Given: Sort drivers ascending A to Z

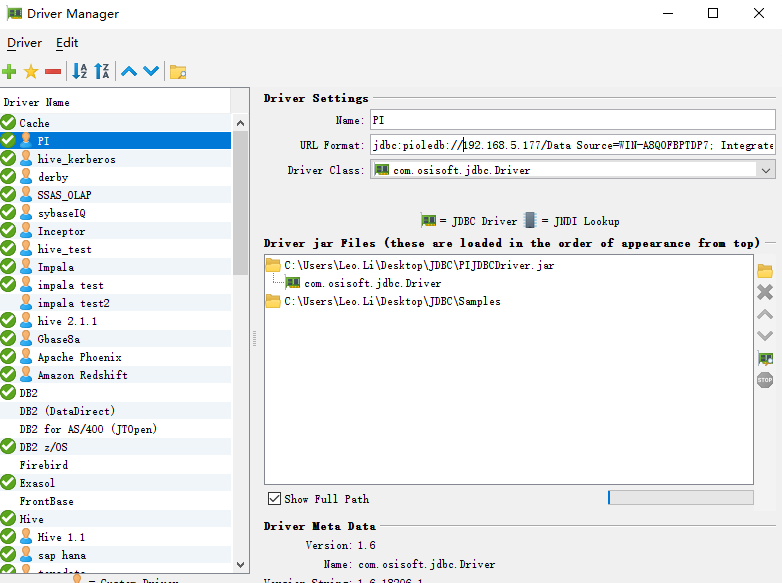Looking at the screenshot, I should coord(80,72).
